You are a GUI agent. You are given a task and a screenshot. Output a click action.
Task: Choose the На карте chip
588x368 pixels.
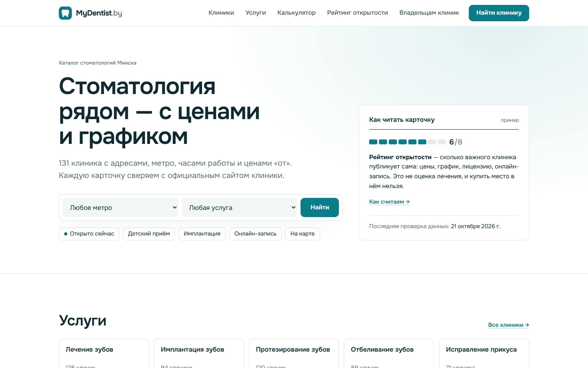[x=302, y=234]
